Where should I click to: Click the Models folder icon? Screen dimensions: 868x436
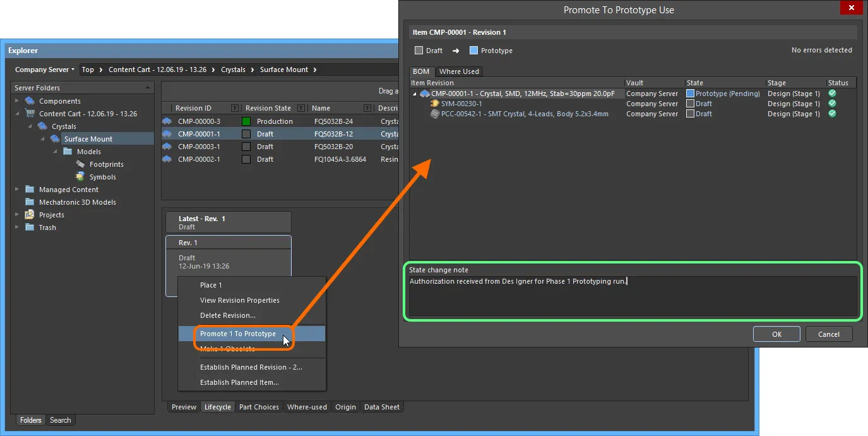pyautogui.click(x=68, y=152)
